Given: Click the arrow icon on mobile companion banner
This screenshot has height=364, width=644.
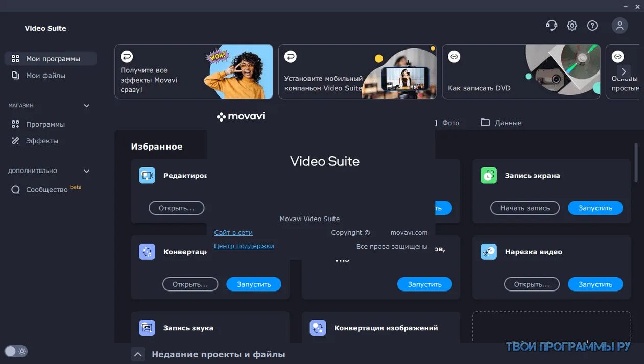Looking at the screenshot, I should [290, 56].
